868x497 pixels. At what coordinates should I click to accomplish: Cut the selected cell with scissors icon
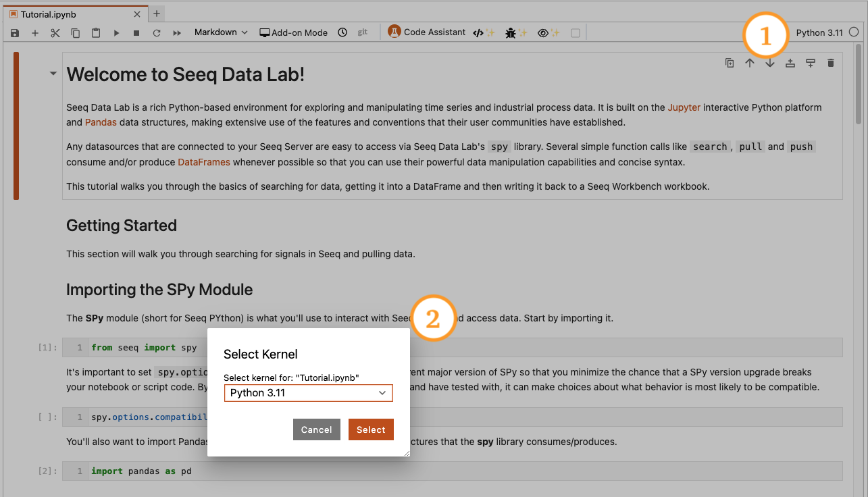(55, 32)
